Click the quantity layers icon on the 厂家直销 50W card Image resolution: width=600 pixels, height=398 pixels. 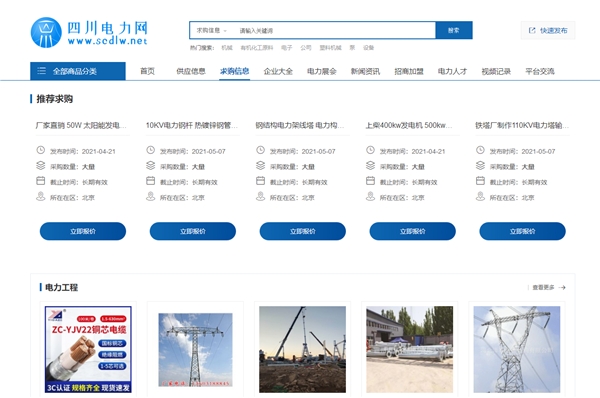(x=41, y=166)
